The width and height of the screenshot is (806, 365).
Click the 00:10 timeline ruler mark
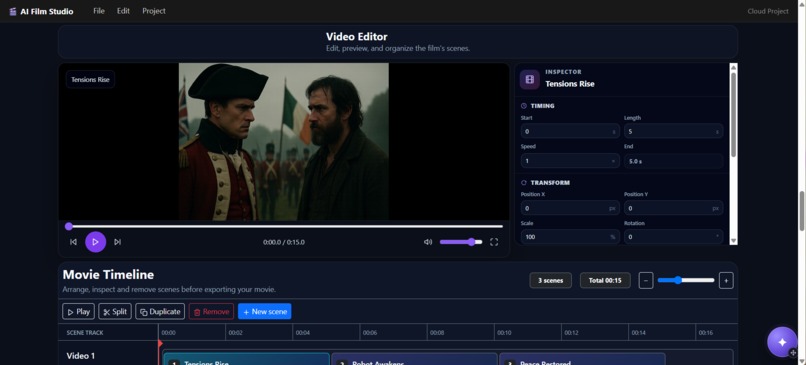click(x=504, y=333)
